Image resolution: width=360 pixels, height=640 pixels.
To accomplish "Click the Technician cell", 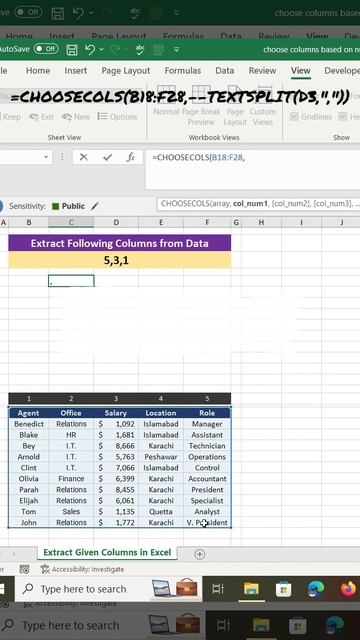I will (x=207, y=446).
